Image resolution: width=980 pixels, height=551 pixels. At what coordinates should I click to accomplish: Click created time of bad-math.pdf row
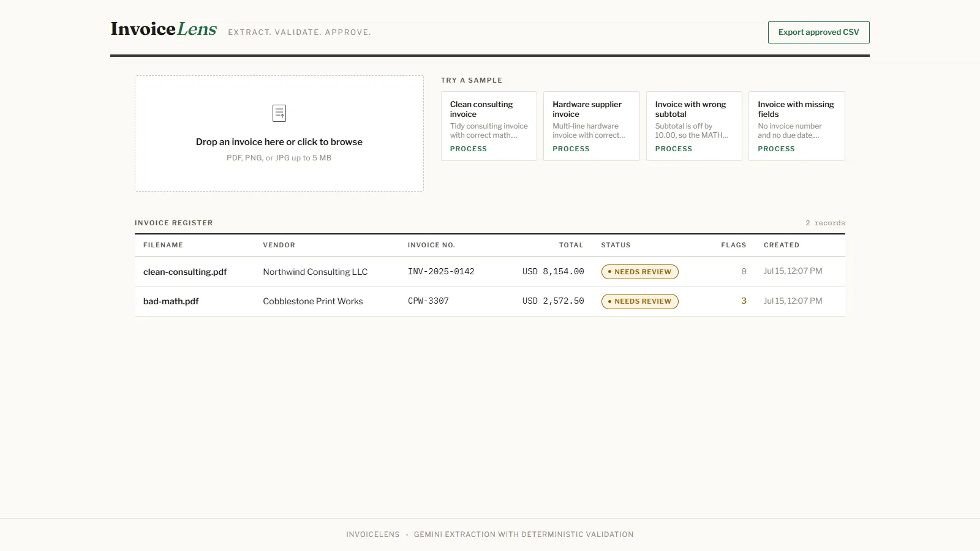(793, 301)
